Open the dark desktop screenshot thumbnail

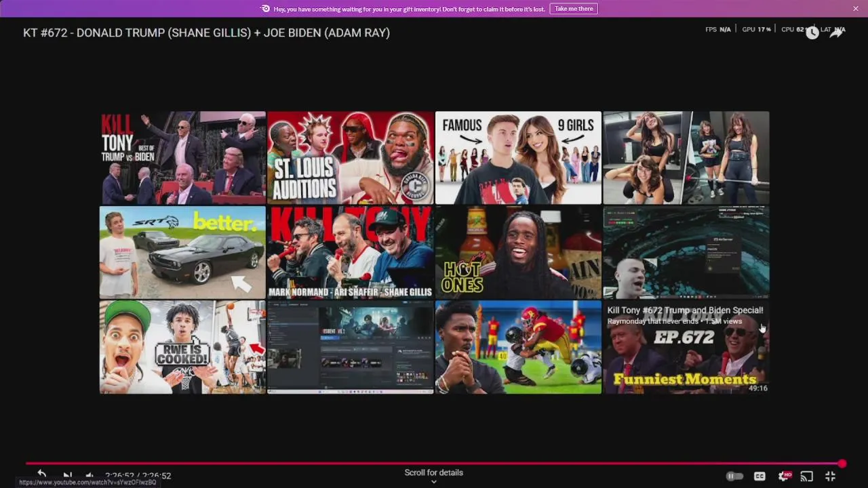351,347
